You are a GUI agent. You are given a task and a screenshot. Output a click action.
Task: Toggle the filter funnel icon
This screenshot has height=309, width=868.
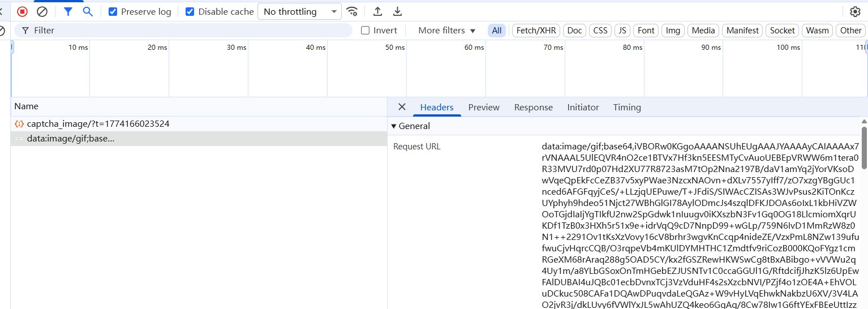(x=68, y=11)
